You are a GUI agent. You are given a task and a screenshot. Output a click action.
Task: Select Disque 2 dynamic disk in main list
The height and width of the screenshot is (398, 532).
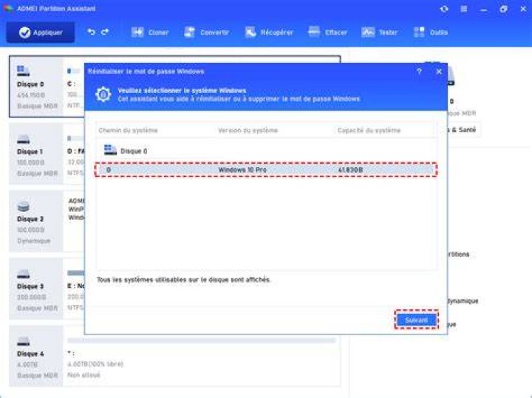[x=37, y=221]
